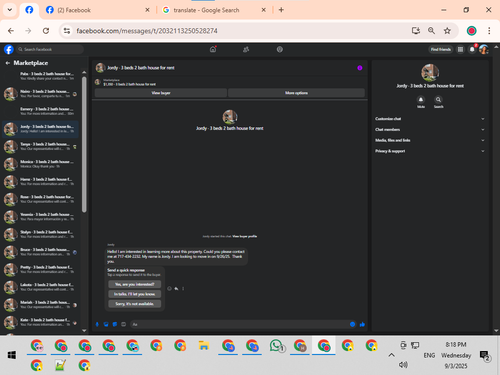Search in conversation magnifier icon

click(x=438, y=99)
